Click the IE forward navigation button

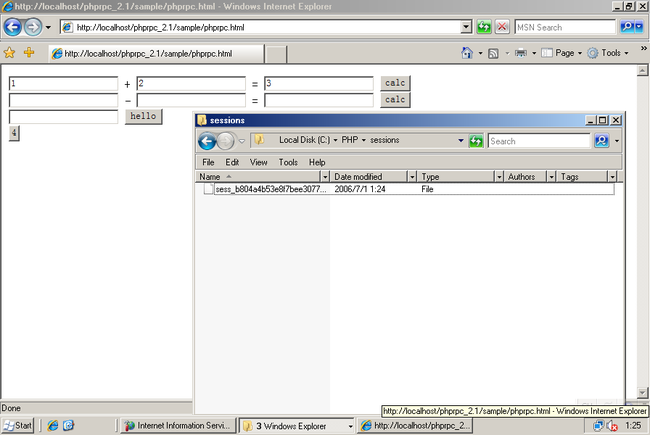[33, 27]
